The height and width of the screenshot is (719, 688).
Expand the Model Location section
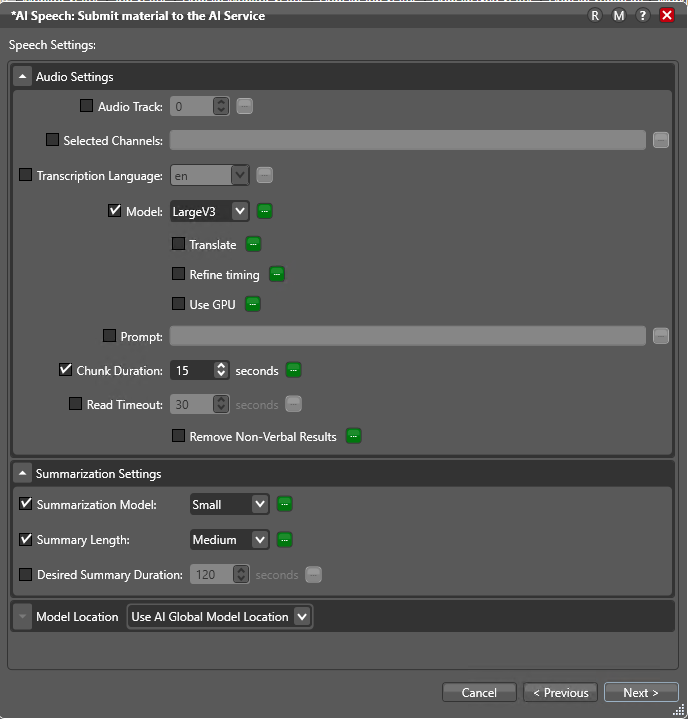(x=22, y=616)
